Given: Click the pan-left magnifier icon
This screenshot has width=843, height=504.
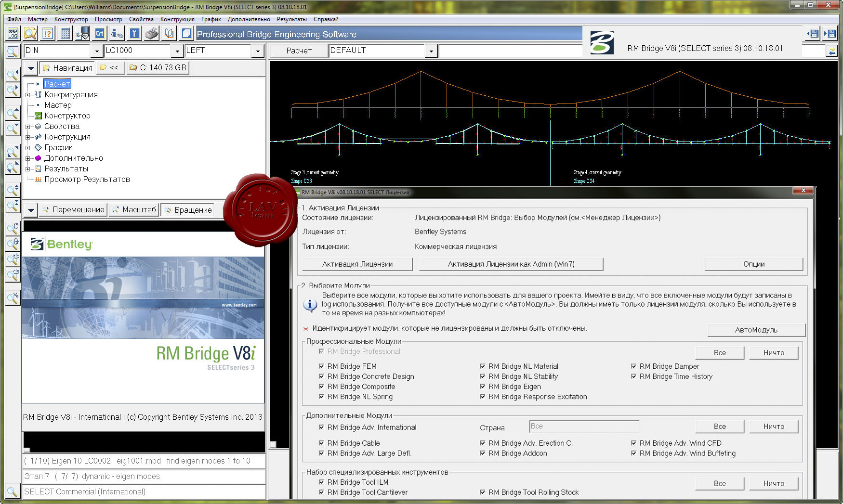Looking at the screenshot, I should 13,75.
